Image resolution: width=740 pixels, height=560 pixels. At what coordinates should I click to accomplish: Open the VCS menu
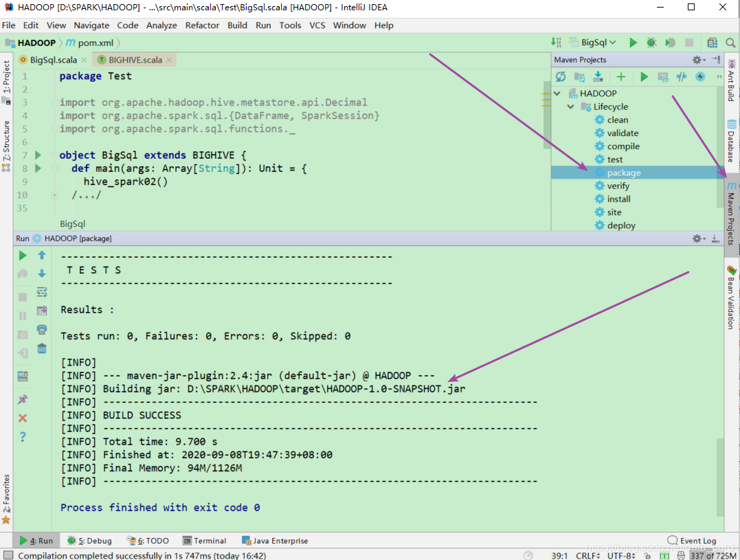317,25
